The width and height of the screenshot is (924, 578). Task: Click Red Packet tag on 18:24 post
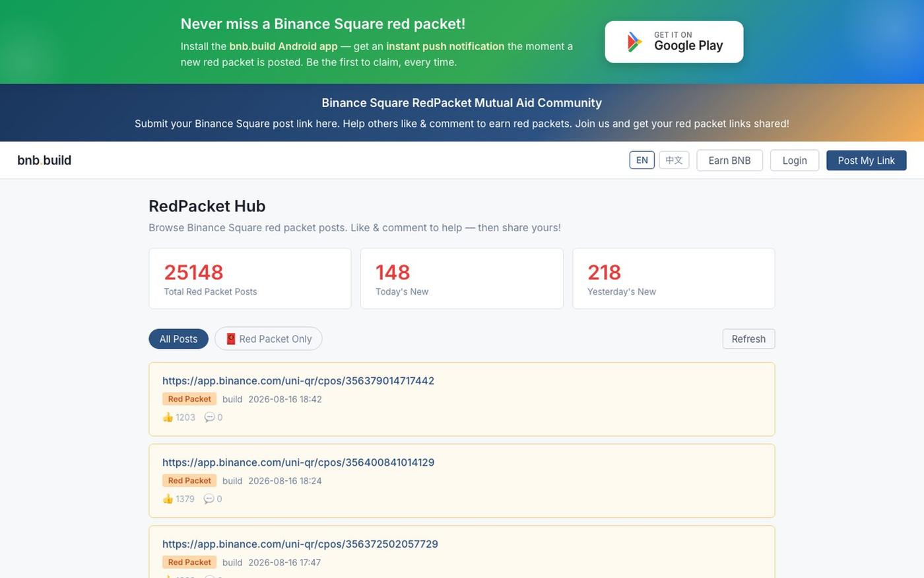[x=189, y=481]
